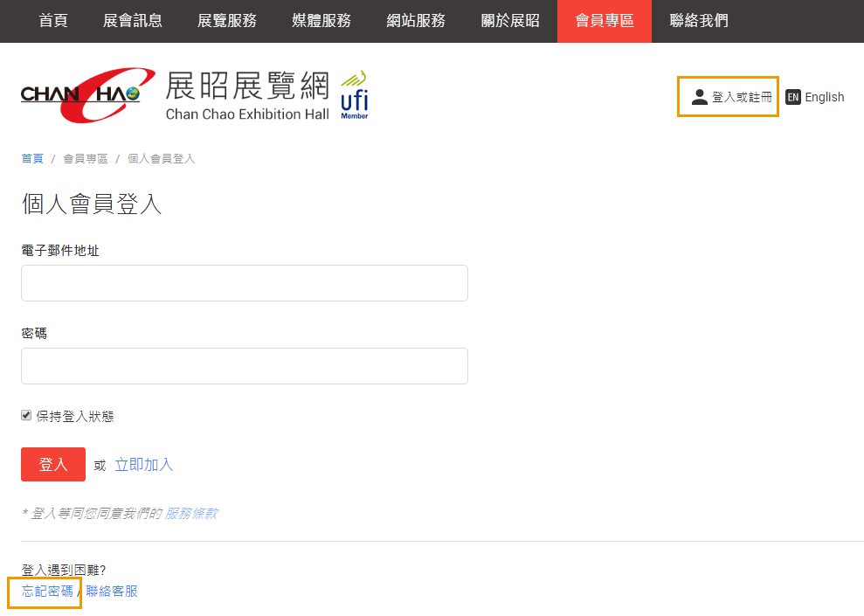Focus the 密碼 password field
Image resolution: width=864 pixels, height=616 pixels.
click(245, 366)
